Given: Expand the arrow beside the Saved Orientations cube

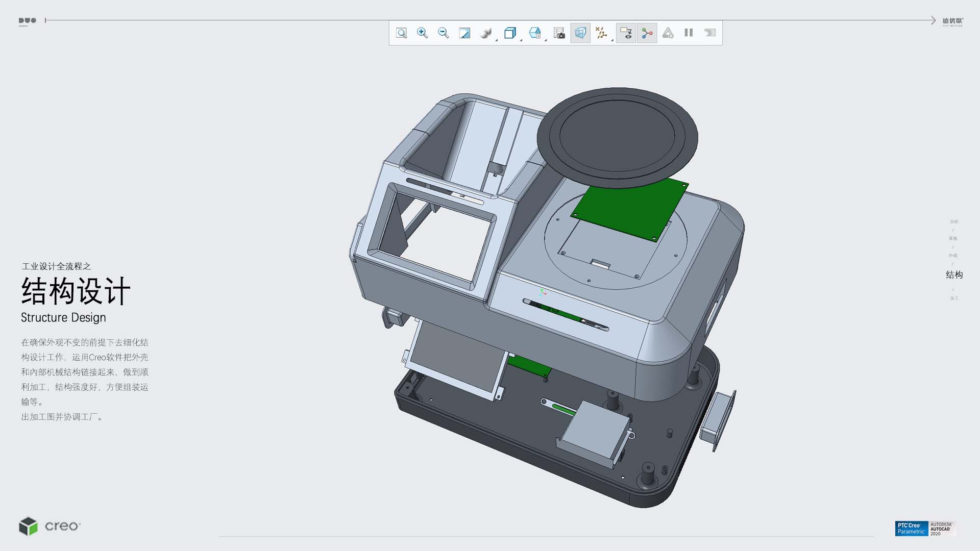Looking at the screenshot, I should tap(521, 40).
